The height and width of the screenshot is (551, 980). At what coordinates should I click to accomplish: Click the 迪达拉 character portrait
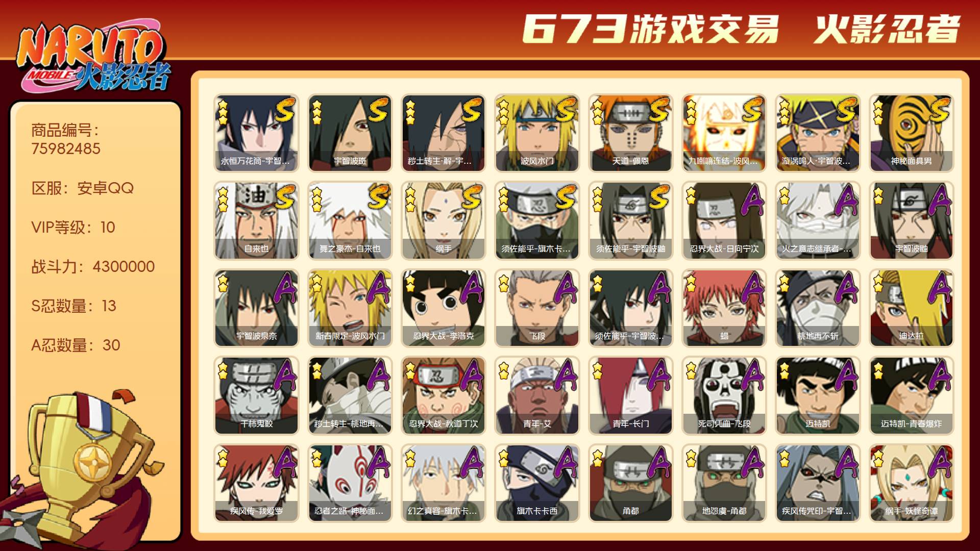tap(911, 308)
